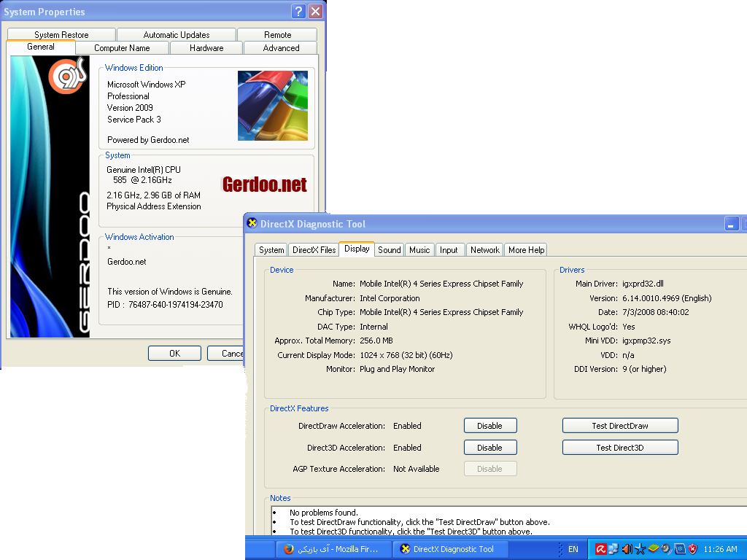This screenshot has height=560, width=747.
Task: Click the DirectX Diagnostic Tool title bar icon
Action: [x=252, y=223]
